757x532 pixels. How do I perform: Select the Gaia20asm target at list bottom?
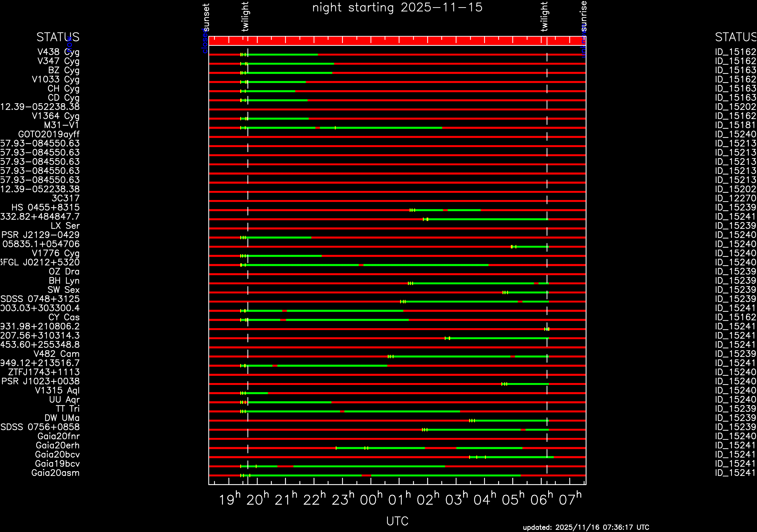55,473
